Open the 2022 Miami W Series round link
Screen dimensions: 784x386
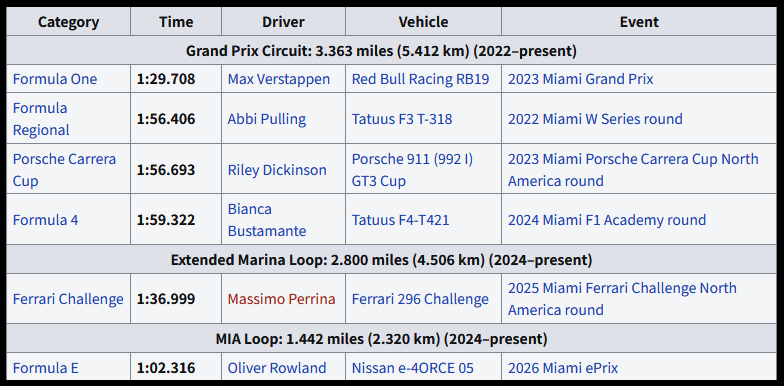(x=596, y=119)
